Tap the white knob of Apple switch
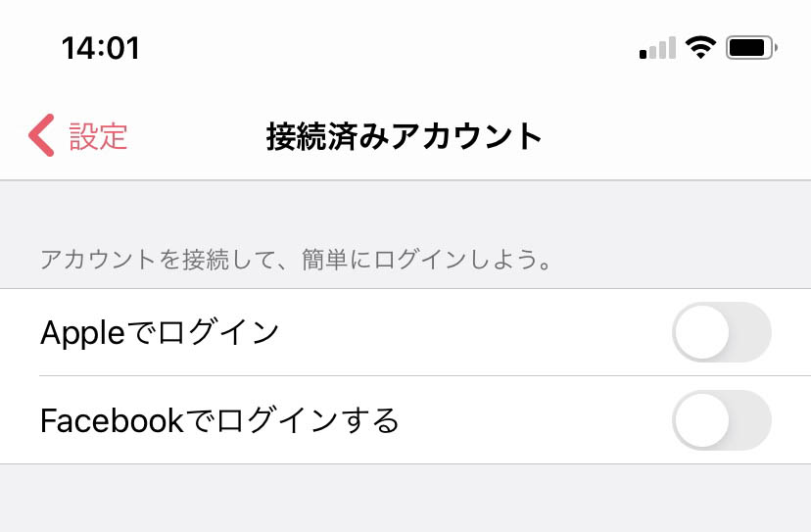Viewport: 811px width, 532px height. pyautogui.click(x=702, y=332)
